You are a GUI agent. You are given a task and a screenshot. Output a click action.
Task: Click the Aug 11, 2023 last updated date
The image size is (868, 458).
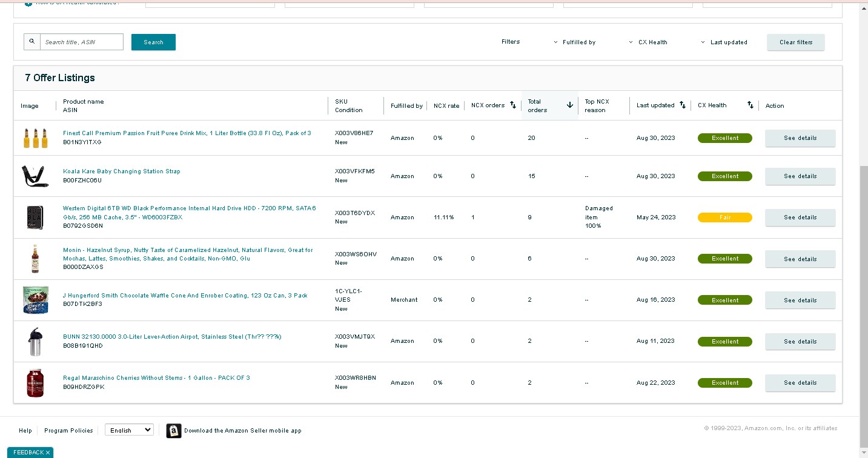pyautogui.click(x=655, y=341)
